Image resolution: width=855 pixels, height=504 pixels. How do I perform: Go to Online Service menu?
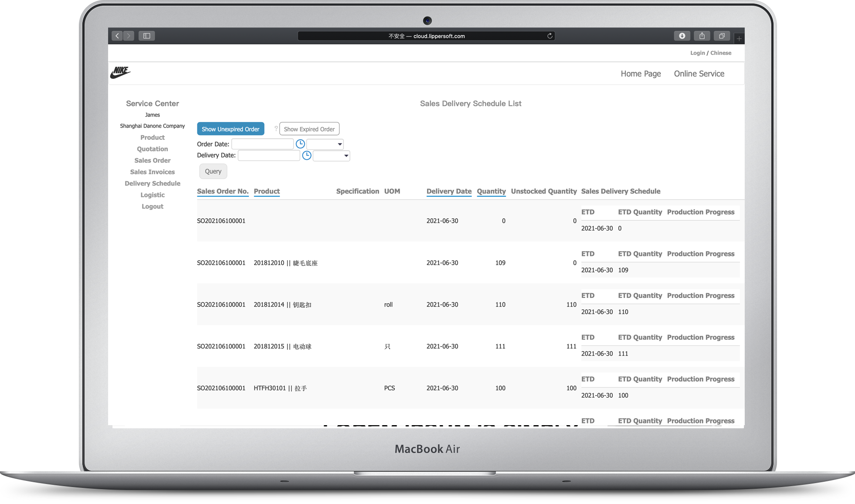[699, 74]
